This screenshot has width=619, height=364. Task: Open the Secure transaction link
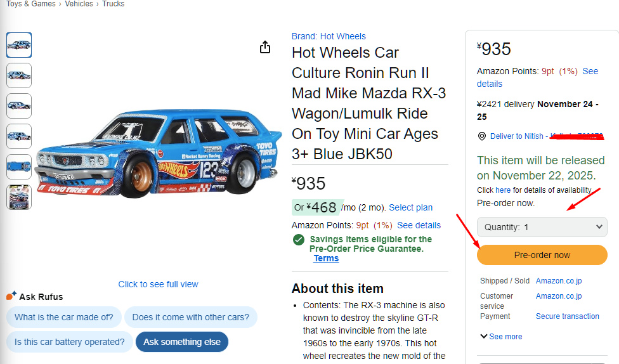point(568,316)
